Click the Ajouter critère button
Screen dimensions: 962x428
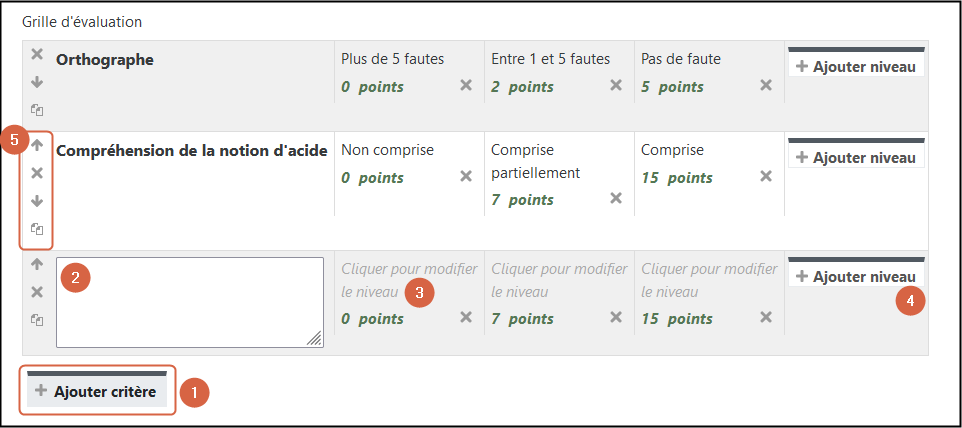click(x=96, y=391)
